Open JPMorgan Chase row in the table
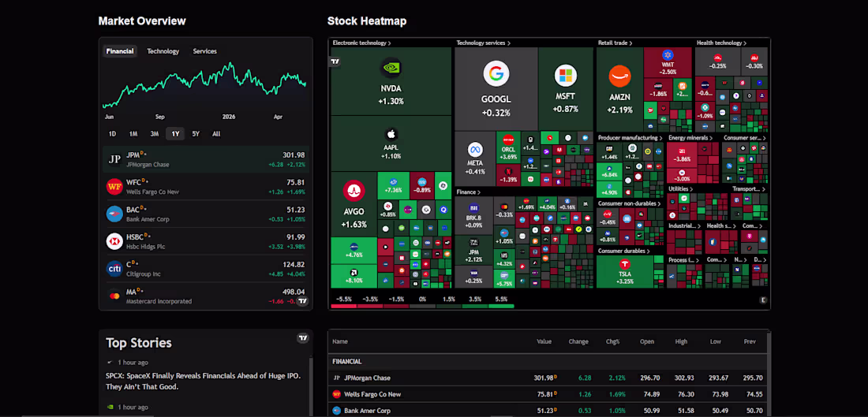This screenshot has width=868, height=417. [x=548, y=378]
